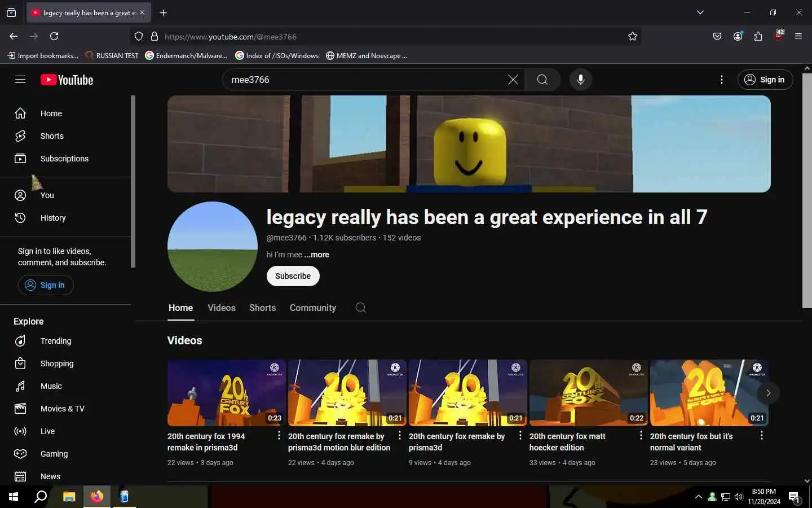The height and width of the screenshot is (508, 812).
Task: Select the channel Home tab
Action: 180,308
